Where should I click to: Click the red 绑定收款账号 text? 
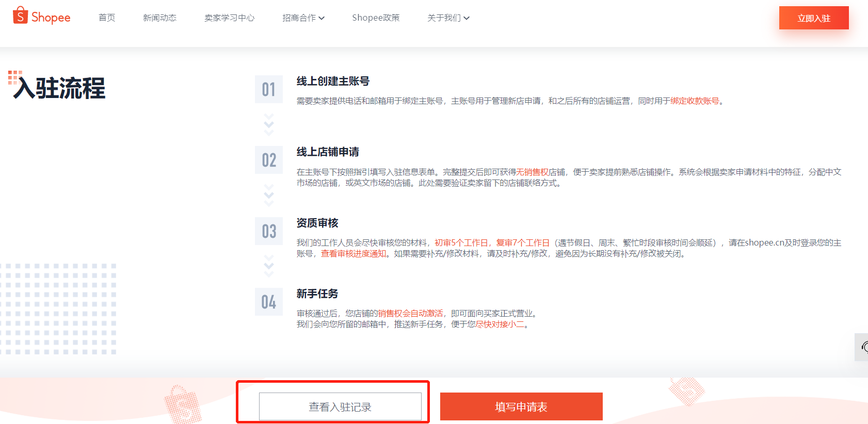point(695,101)
